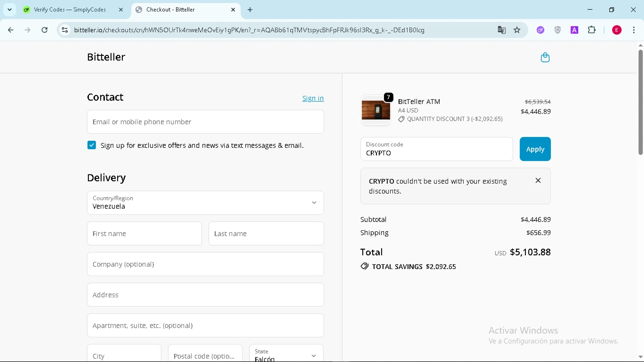
Task: Click the shield extension icon
Action: 557,30
